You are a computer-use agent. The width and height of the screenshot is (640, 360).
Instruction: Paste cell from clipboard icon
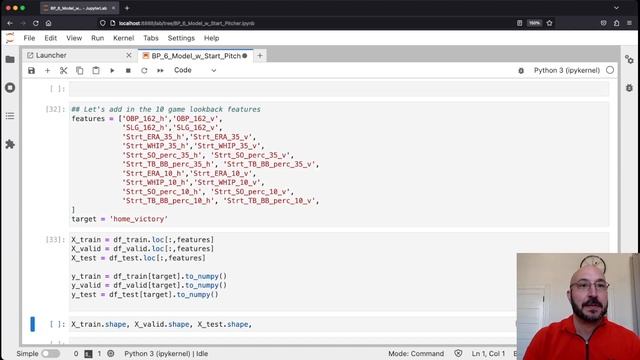click(x=96, y=71)
